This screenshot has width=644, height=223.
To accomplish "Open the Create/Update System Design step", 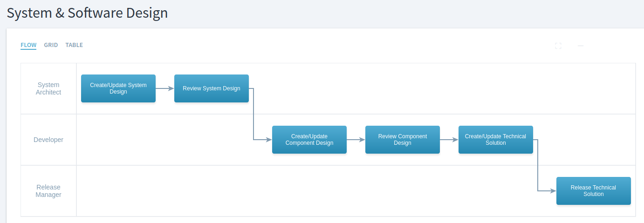I will tap(118, 88).
